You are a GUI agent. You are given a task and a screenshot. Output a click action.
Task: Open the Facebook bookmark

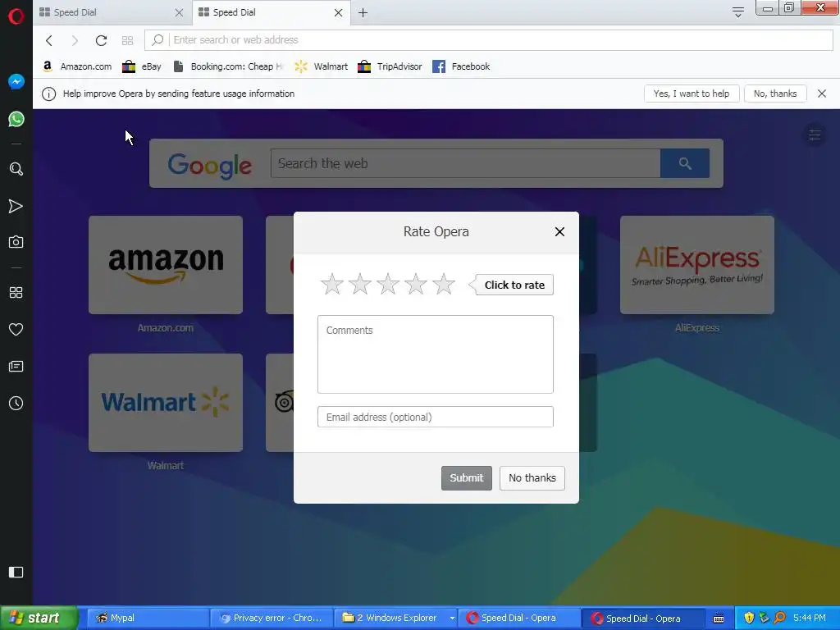[x=461, y=66]
